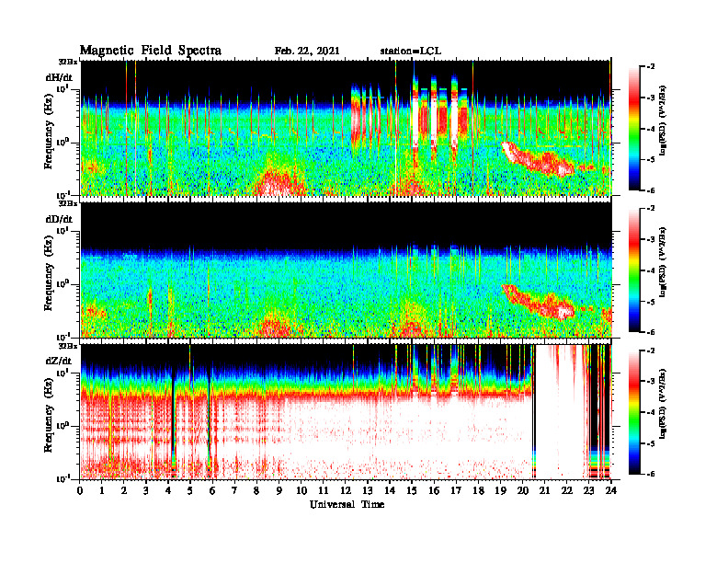Click hour 10 on the time axis
The height and width of the screenshot is (563, 728).
coord(301,491)
